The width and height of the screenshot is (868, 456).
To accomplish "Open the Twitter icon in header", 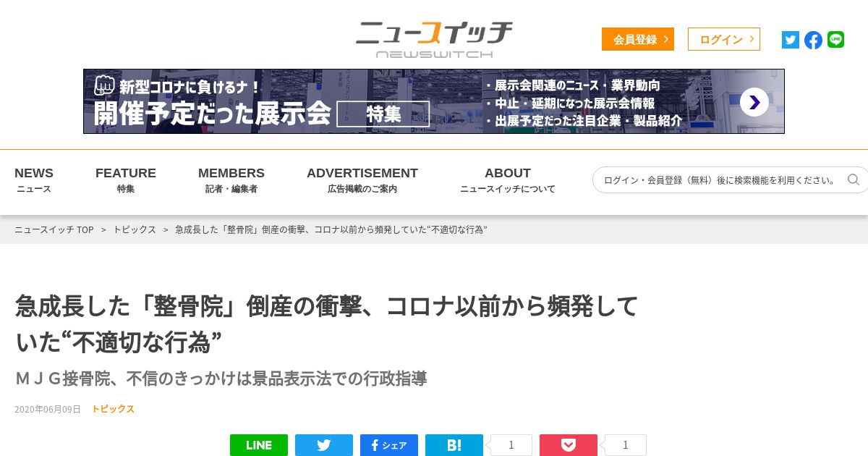I will click(791, 40).
